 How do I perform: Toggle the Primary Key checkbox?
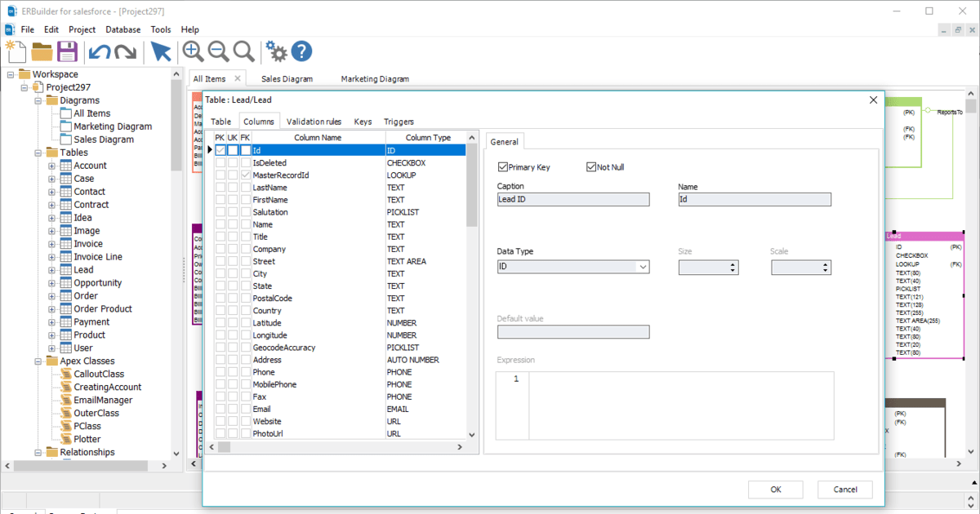(503, 167)
